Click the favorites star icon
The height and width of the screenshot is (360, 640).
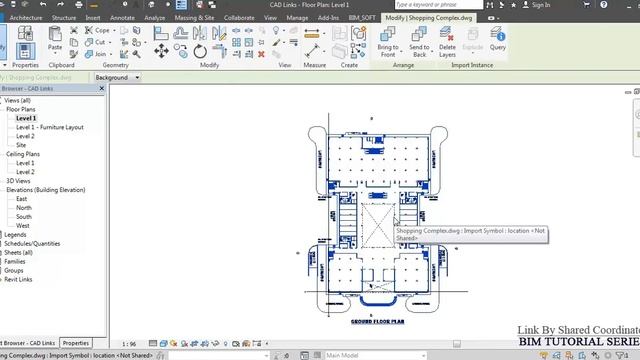(513, 5)
